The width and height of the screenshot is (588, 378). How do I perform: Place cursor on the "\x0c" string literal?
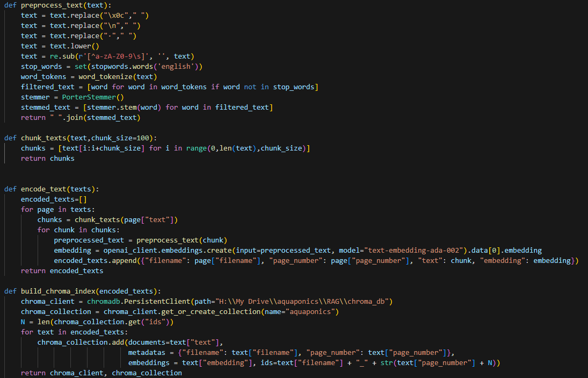(111, 15)
